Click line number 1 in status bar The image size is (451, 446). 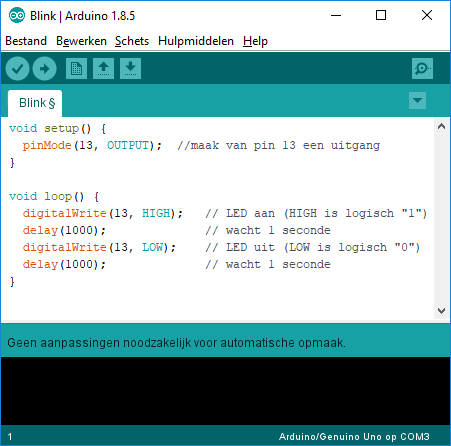tap(10, 437)
